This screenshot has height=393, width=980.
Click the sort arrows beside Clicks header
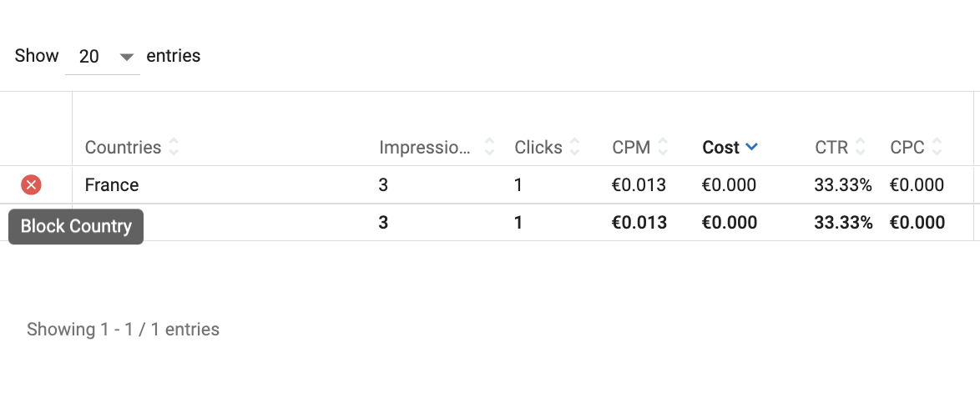point(575,148)
